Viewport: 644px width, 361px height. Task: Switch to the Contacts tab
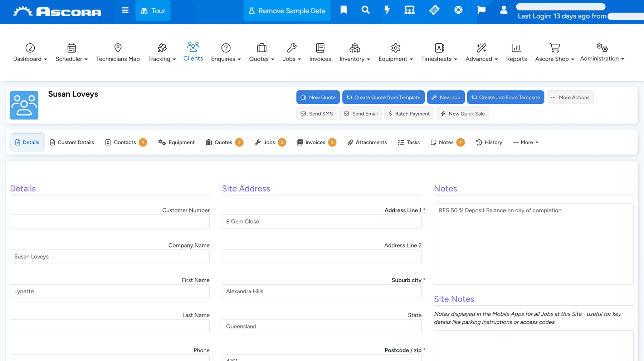click(x=126, y=143)
